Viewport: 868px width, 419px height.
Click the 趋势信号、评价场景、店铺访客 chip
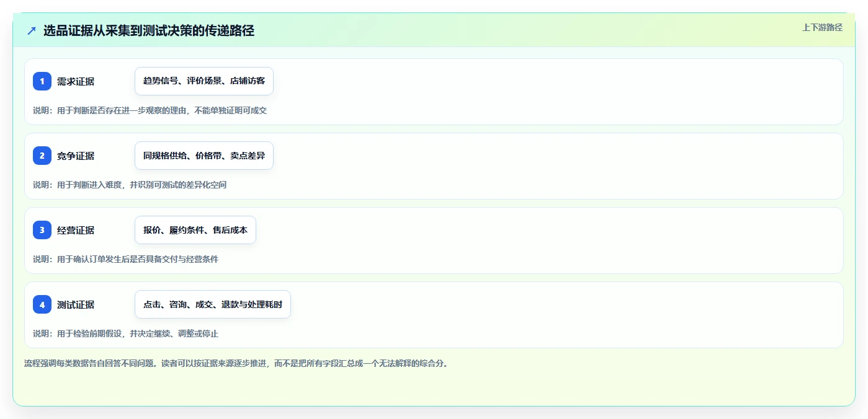[204, 81]
